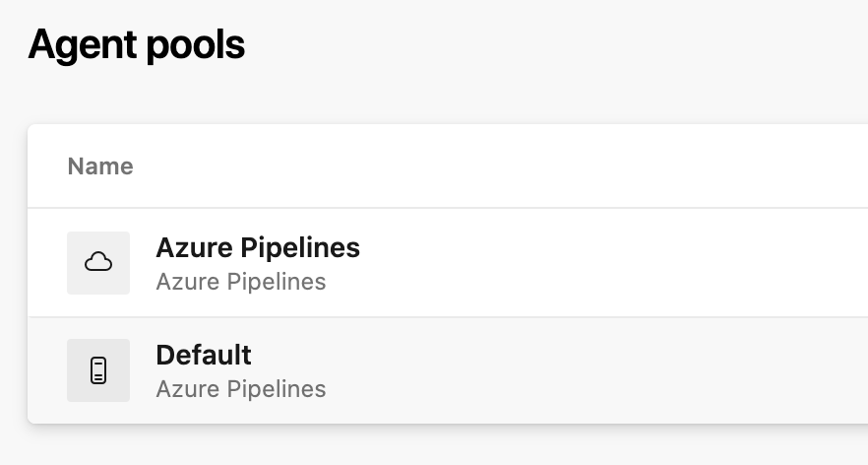The width and height of the screenshot is (868, 465).
Task: Click the word Name in the table header
Action: (x=100, y=166)
